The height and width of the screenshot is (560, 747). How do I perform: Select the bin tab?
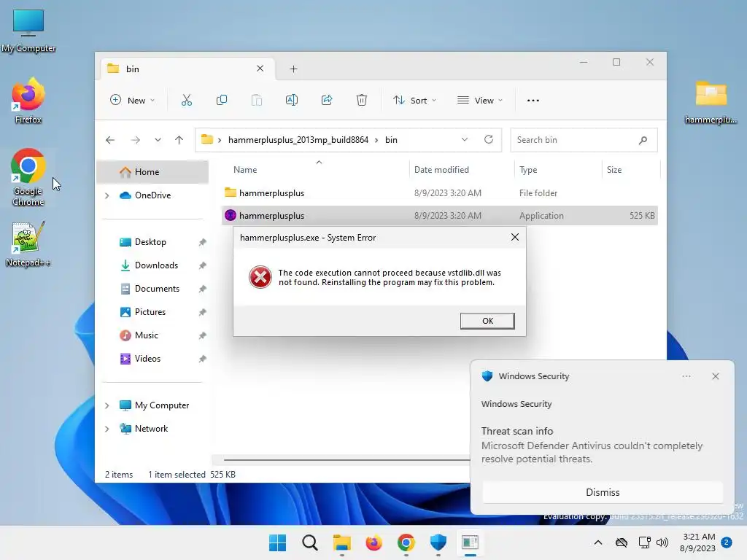click(187, 69)
